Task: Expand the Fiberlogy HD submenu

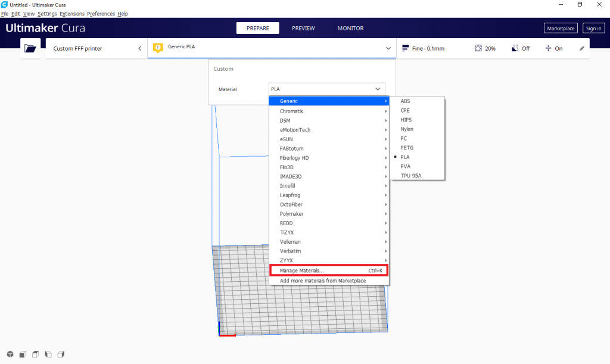Action: point(329,158)
